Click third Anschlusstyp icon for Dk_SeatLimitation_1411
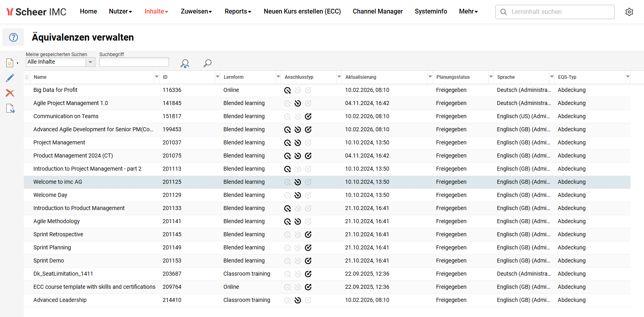 (x=308, y=274)
